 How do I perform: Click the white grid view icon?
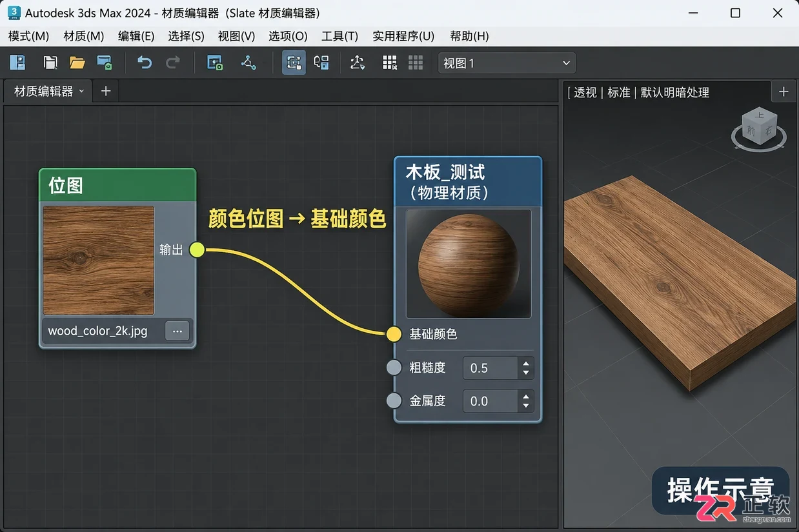click(x=390, y=63)
